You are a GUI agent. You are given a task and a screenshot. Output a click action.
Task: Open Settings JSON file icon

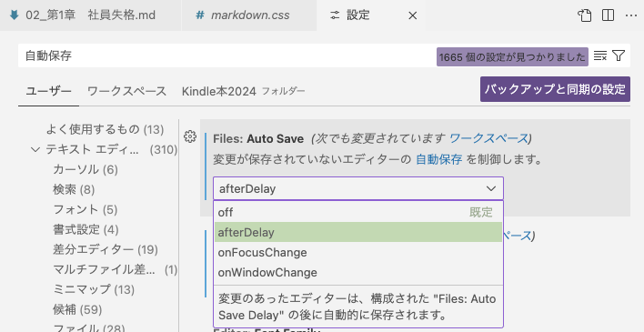pyautogui.click(x=585, y=15)
